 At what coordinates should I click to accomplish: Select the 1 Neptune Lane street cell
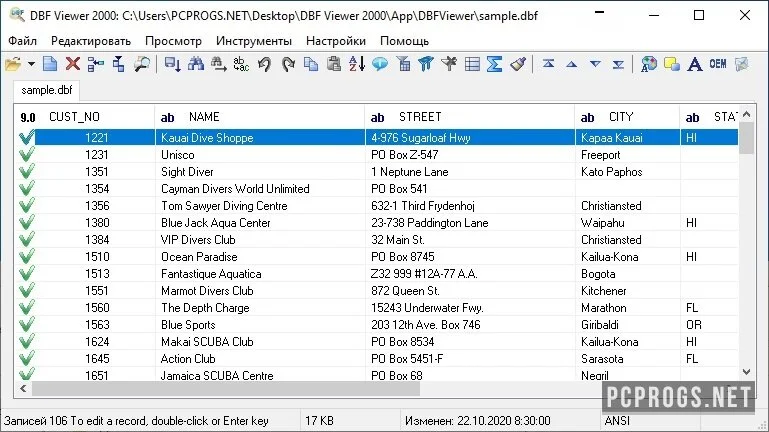[470, 172]
